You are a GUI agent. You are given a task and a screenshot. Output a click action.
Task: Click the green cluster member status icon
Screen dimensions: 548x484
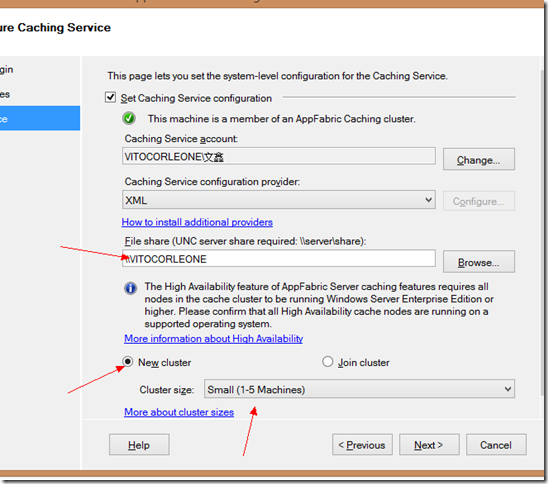coord(129,118)
